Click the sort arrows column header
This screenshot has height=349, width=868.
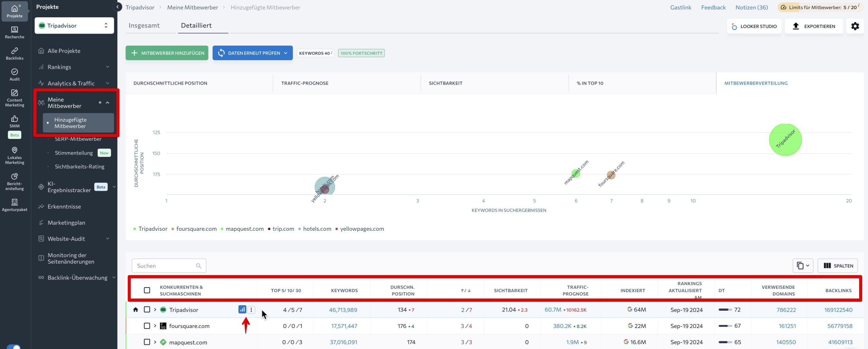point(466,290)
